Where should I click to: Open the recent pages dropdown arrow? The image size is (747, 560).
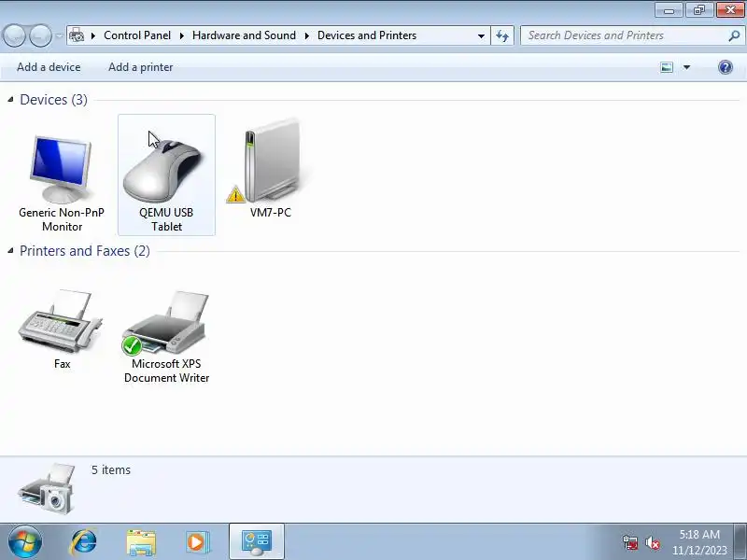click(x=59, y=35)
